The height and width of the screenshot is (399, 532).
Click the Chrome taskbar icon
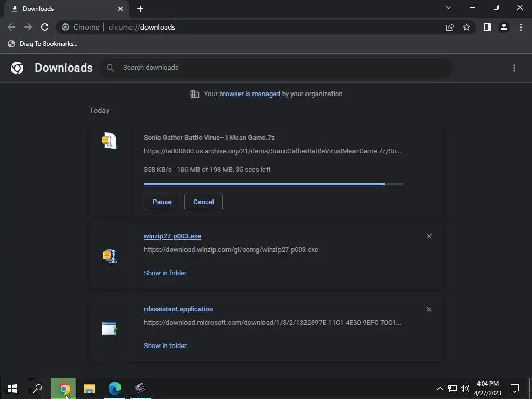tap(64, 389)
